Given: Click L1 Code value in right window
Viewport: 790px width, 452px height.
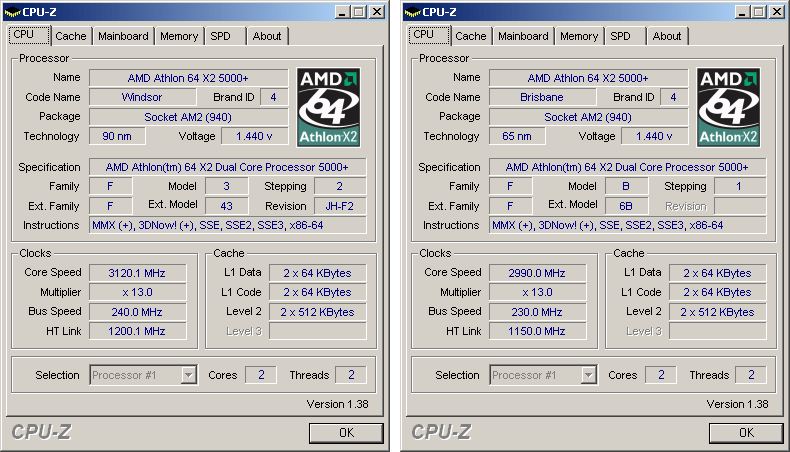Looking at the screenshot, I should point(717,292).
